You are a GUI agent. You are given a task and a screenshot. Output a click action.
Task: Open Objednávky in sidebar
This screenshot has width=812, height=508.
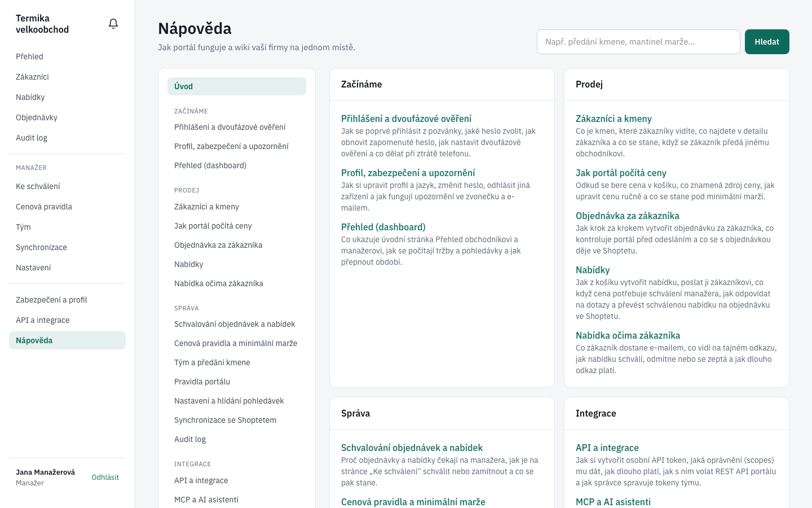click(x=67, y=117)
